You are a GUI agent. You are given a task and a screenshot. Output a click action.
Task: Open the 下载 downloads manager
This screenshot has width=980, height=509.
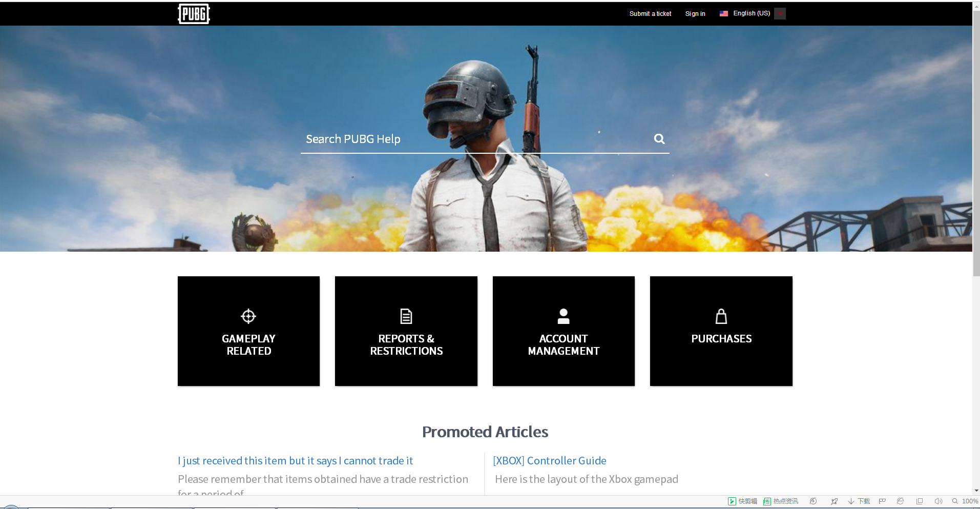coord(859,501)
